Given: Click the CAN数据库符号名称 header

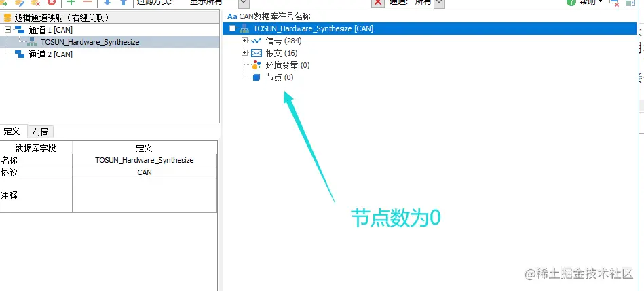Looking at the screenshot, I should pos(275,16).
